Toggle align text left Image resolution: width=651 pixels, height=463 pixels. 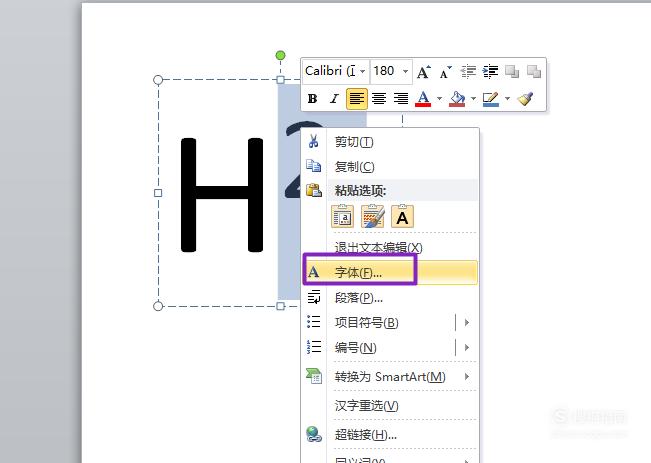click(x=357, y=99)
